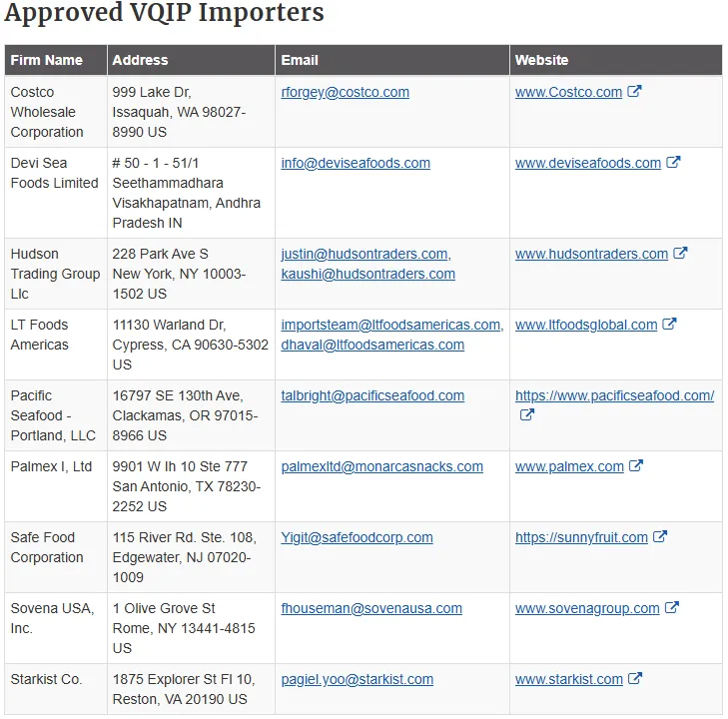Open talbright@pacificseafood.com email link

point(372,395)
